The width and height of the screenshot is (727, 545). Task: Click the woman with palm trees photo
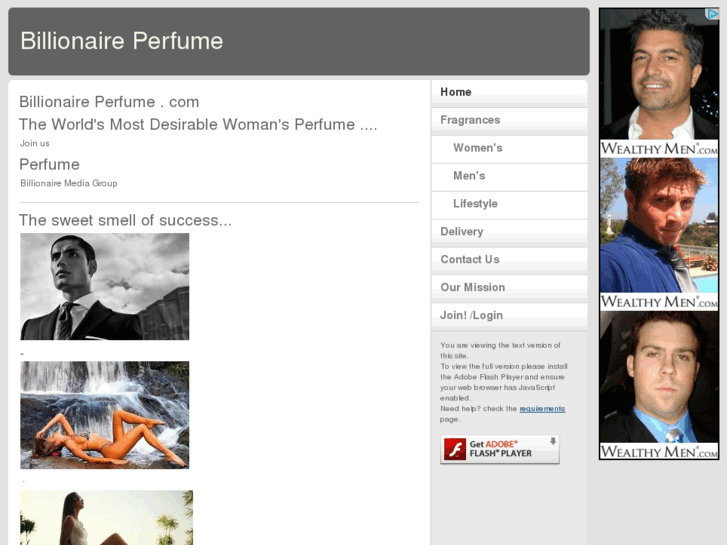(107, 518)
